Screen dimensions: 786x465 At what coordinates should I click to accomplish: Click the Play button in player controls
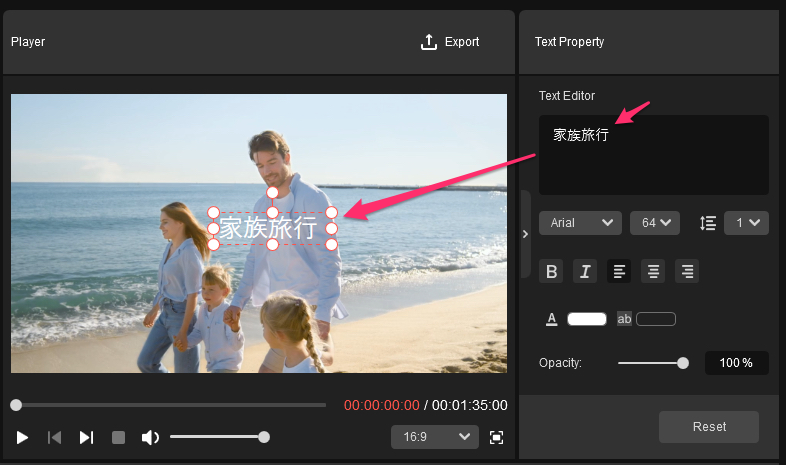(22, 437)
